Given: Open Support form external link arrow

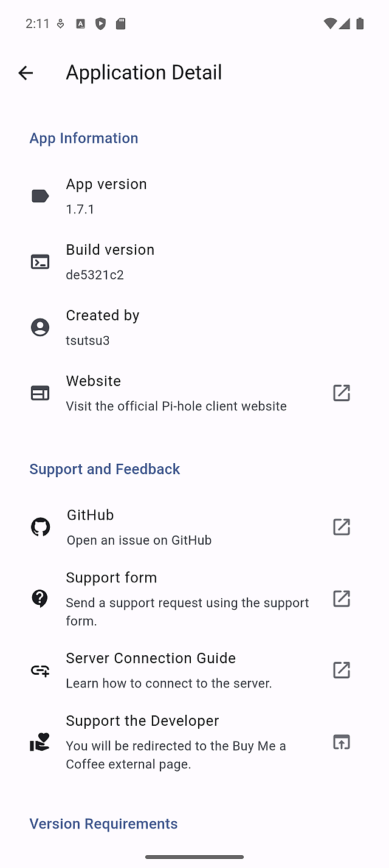Looking at the screenshot, I should coord(342,599).
